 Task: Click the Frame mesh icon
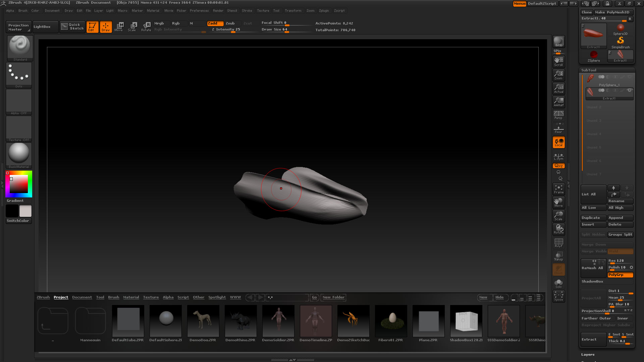pos(558,189)
